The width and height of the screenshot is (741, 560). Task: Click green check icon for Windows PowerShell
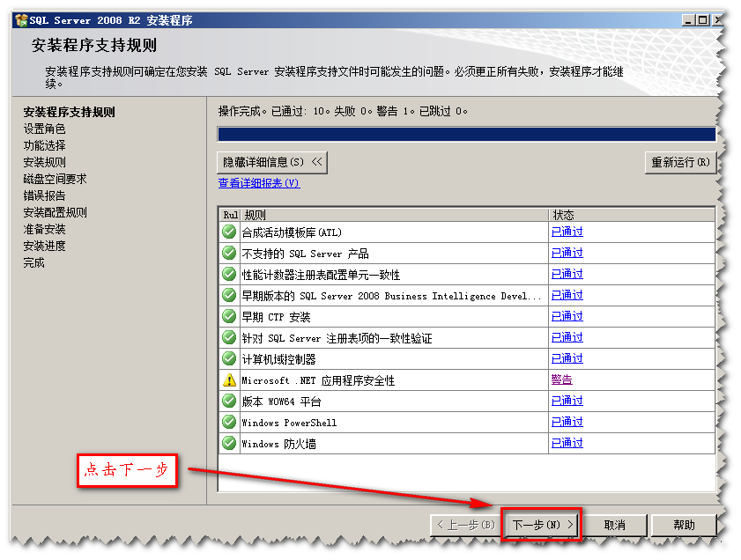pos(229,422)
